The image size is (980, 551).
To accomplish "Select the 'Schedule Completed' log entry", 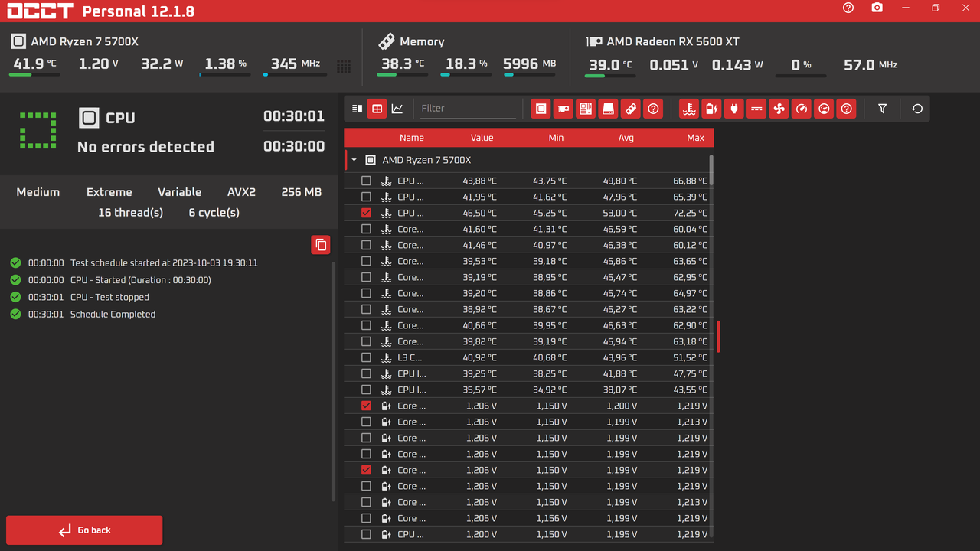I will [x=83, y=314].
